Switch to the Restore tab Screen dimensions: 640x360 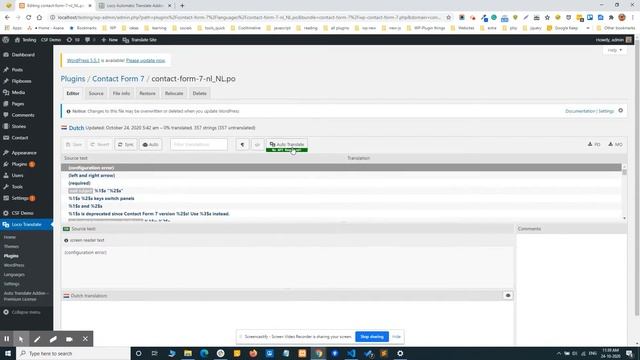click(x=147, y=93)
